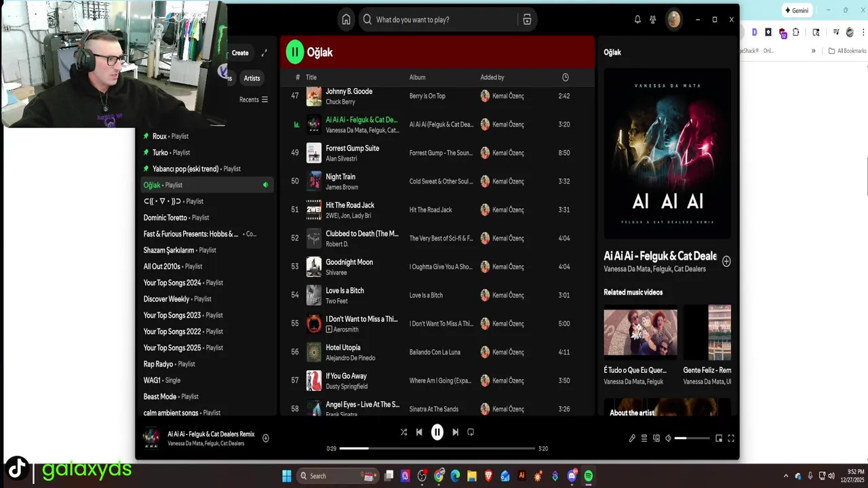The width and height of the screenshot is (868, 488).
Task: Open É Tudo o Que Eu Quer... music video
Action: (x=640, y=332)
